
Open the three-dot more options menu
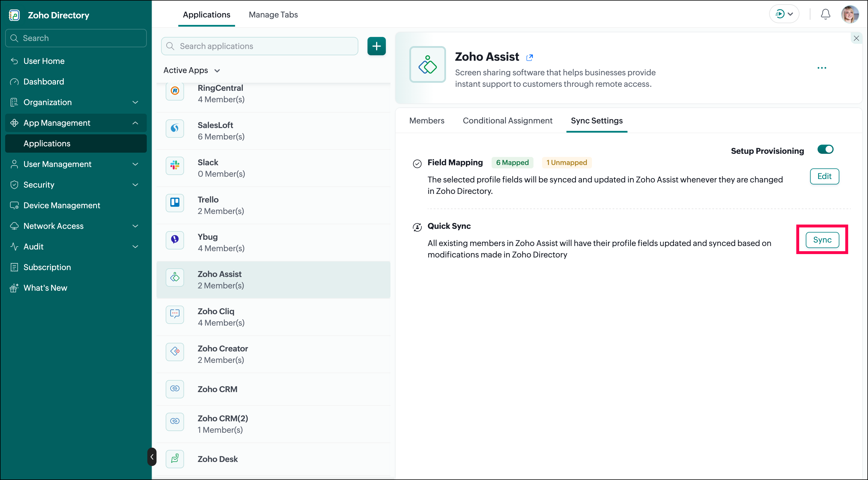pos(822,68)
